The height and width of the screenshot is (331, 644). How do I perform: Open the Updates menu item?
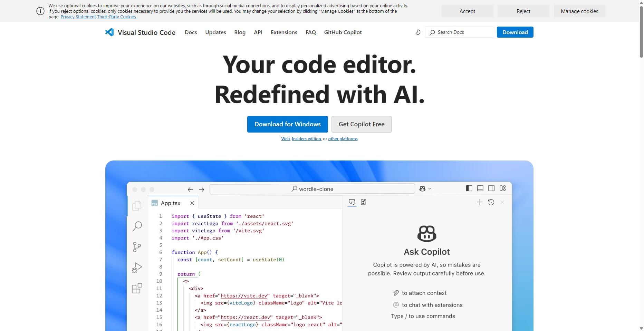[x=215, y=32]
